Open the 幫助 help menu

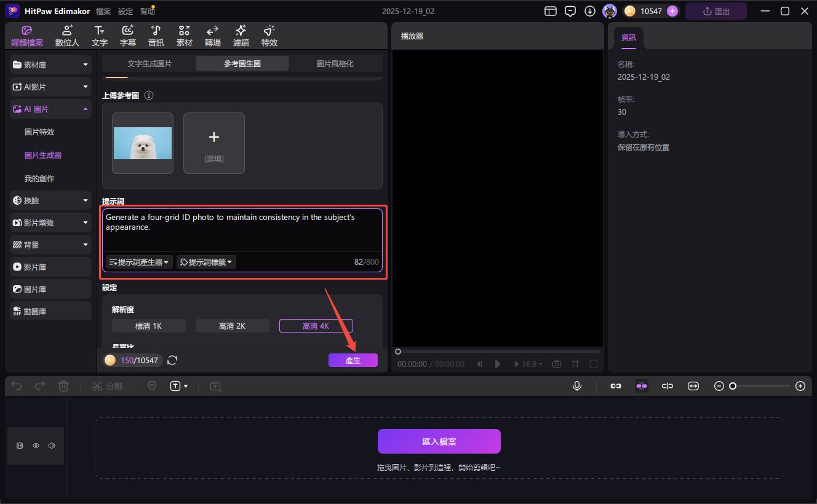(148, 10)
